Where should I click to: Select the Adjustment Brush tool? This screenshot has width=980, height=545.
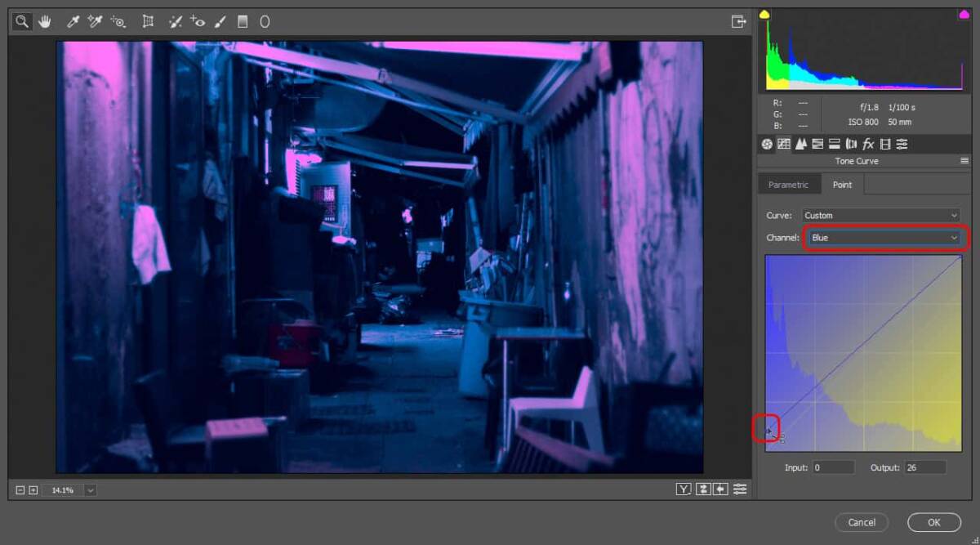coord(220,22)
